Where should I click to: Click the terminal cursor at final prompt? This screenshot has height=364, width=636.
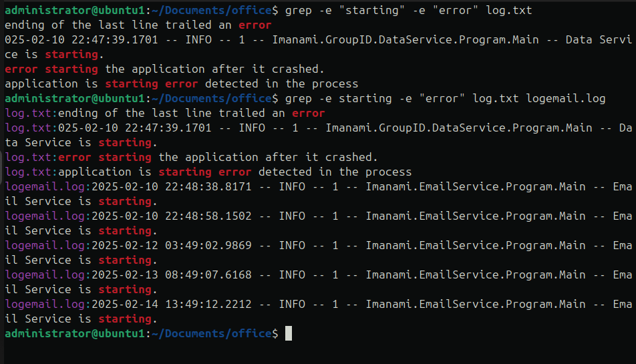(289, 333)
